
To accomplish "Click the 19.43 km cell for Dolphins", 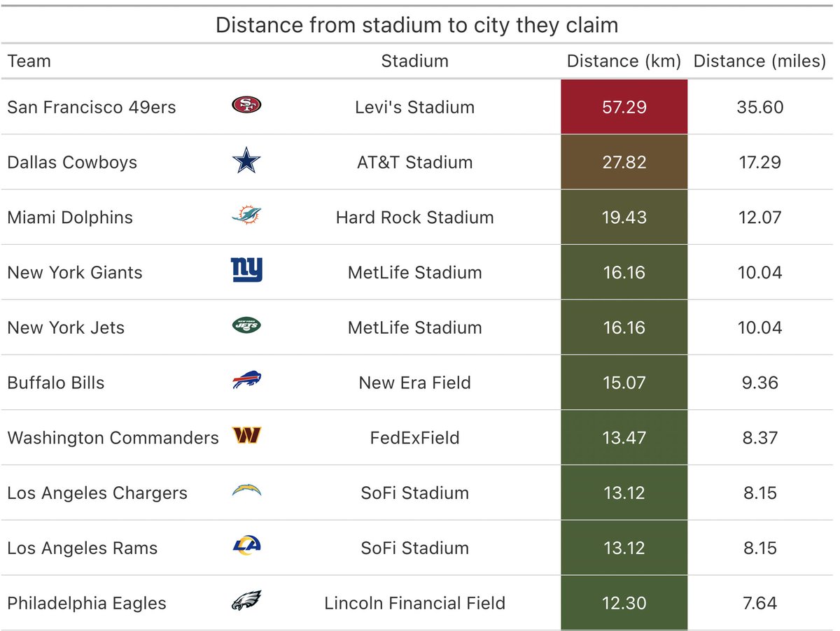I will (x=624, y=218).
